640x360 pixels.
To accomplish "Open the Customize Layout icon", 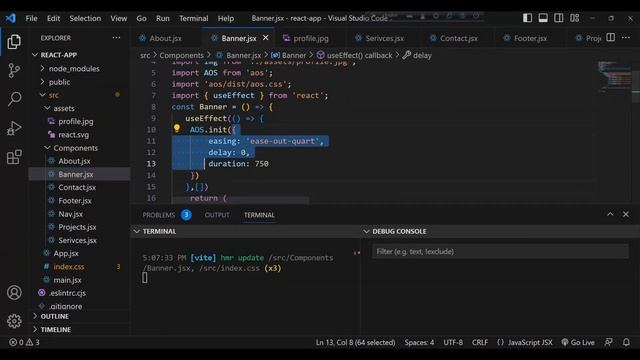I will (x=574, y=18).
